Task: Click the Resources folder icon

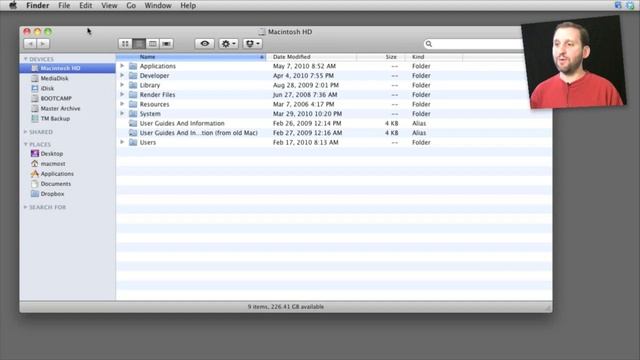Action: (x=133, y=104)
